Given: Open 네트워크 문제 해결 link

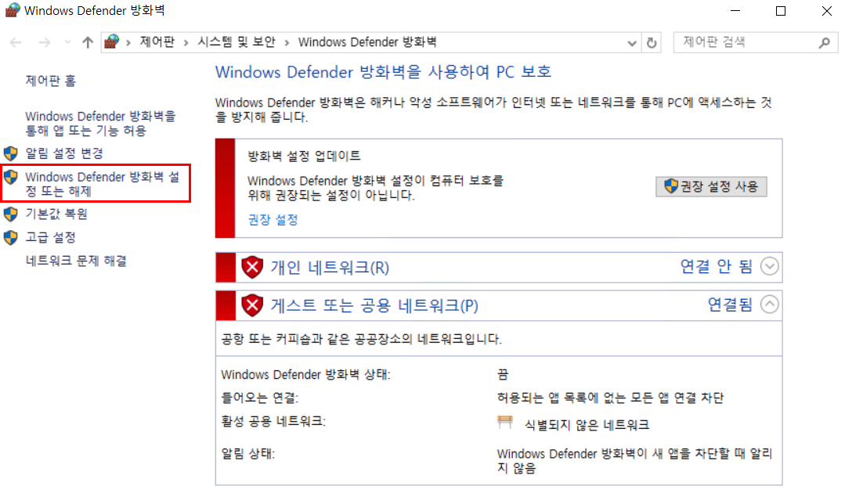Looking at the screenshot, I should (76, 261).
